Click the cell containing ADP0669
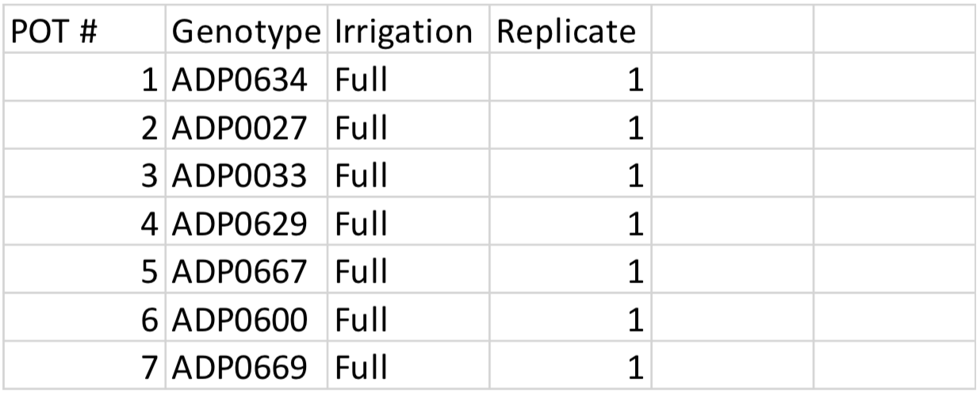The width and height of the screenshot is (980, 395). pyautogui.click(x=247, y=366)
